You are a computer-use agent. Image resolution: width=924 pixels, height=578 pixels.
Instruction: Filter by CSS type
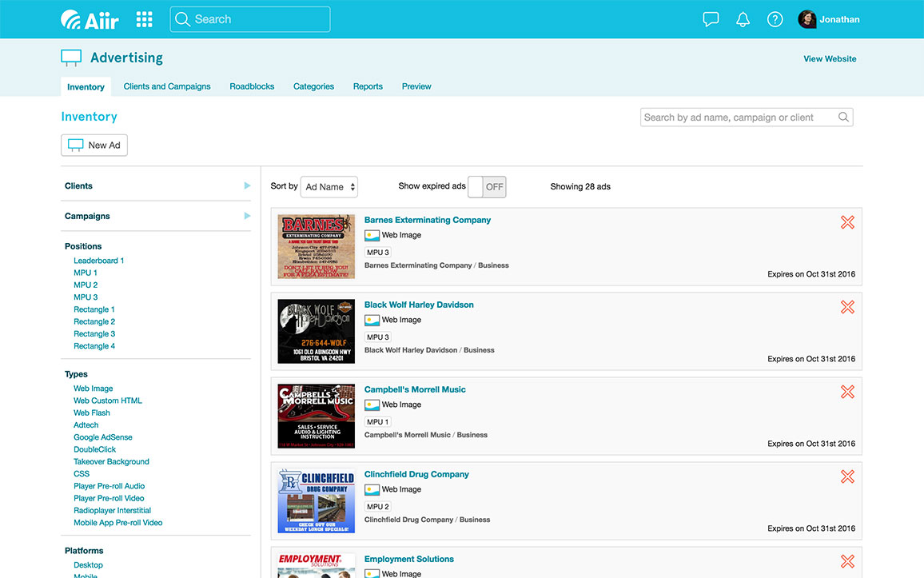(82, 474)
